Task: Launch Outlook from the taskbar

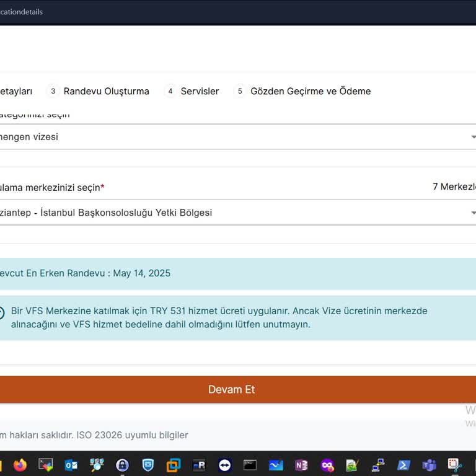Action: [x=71, y=465]
